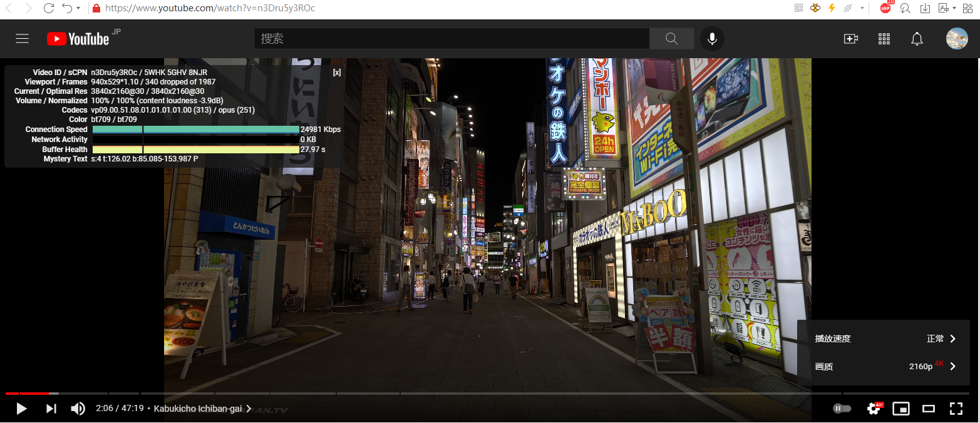Image resolution: width=980 pixels, height=423 pixels.
Task: Close the stats for nerds panel
Action: point(337,73)
